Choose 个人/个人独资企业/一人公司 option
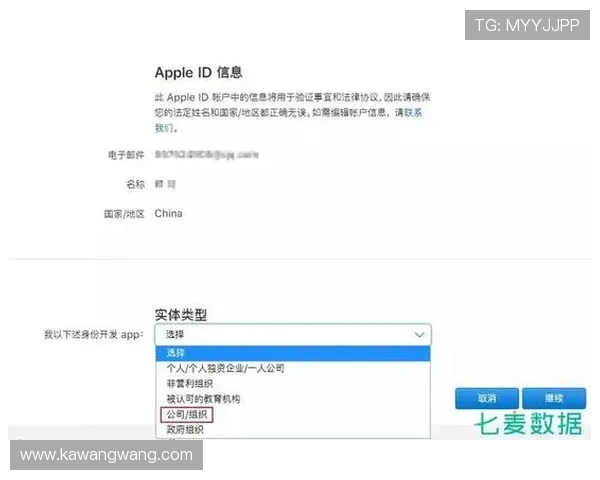This screenshot has width=600, height=480. [293, 368]
